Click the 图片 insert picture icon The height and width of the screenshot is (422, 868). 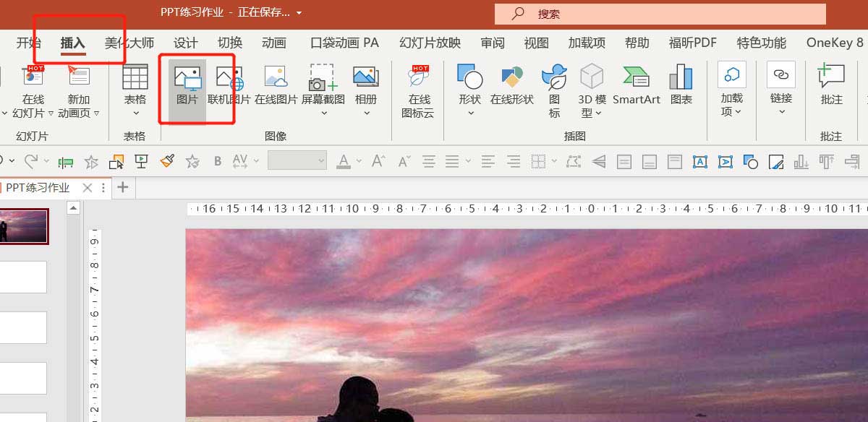[x=187, y=77]
